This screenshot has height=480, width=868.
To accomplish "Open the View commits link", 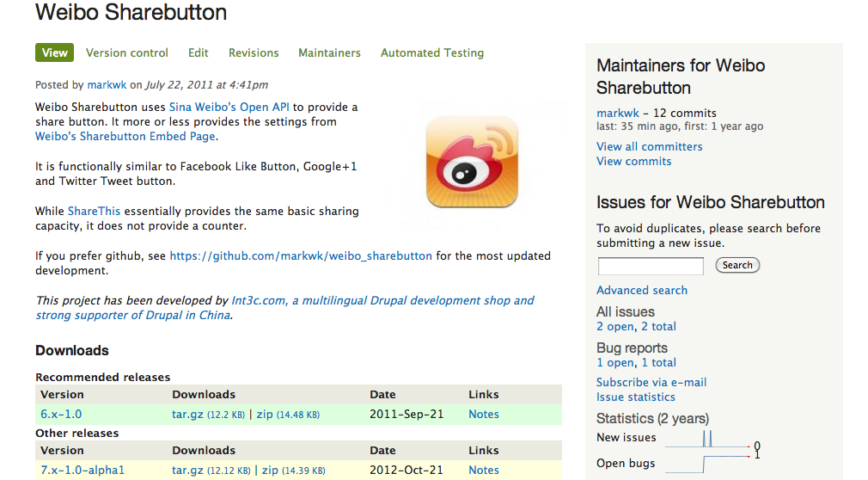I will [634, 162].
